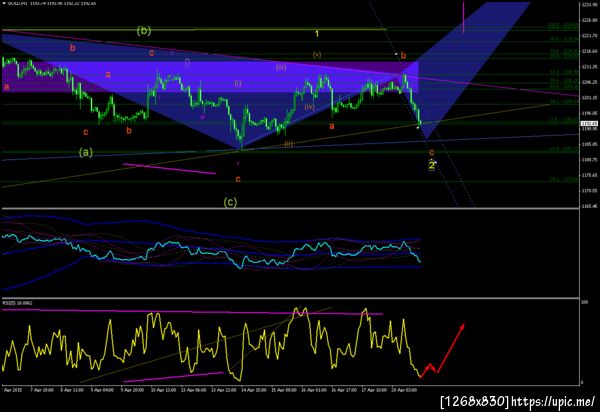
Task: Select the green (a) wave label
Action: click(x=86, y=152)
